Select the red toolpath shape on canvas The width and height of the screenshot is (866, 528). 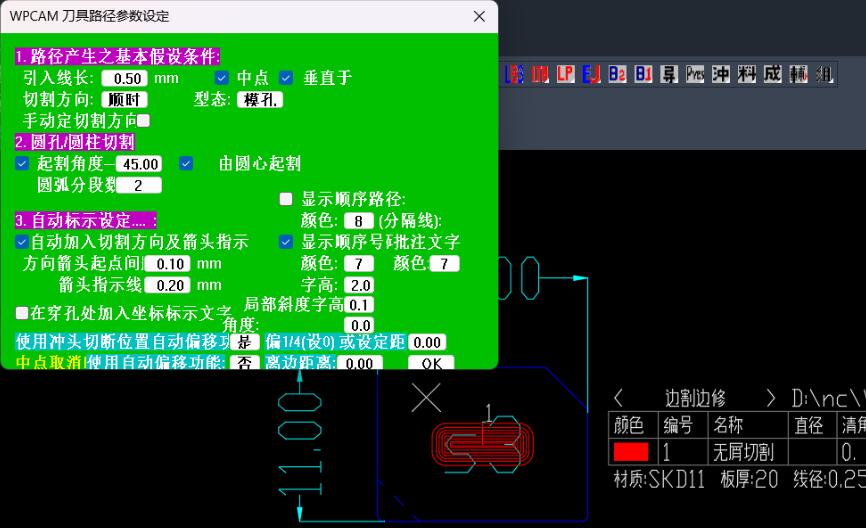tap(482, 444)
